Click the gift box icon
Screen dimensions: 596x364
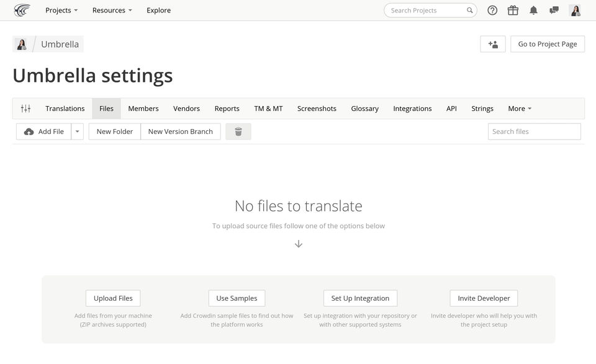(x=513, y=10)
